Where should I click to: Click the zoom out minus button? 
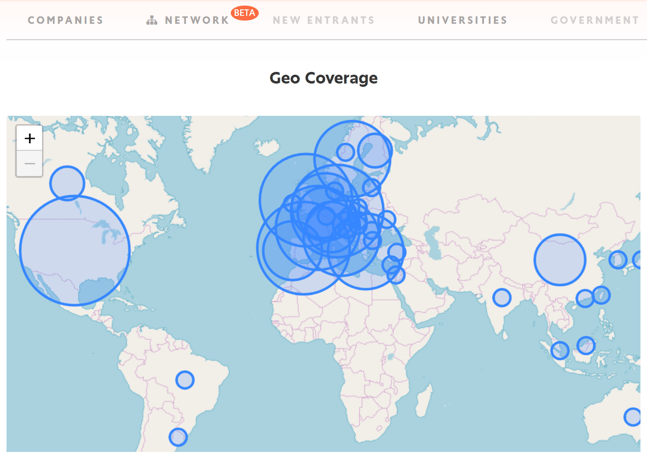(30, 164)
